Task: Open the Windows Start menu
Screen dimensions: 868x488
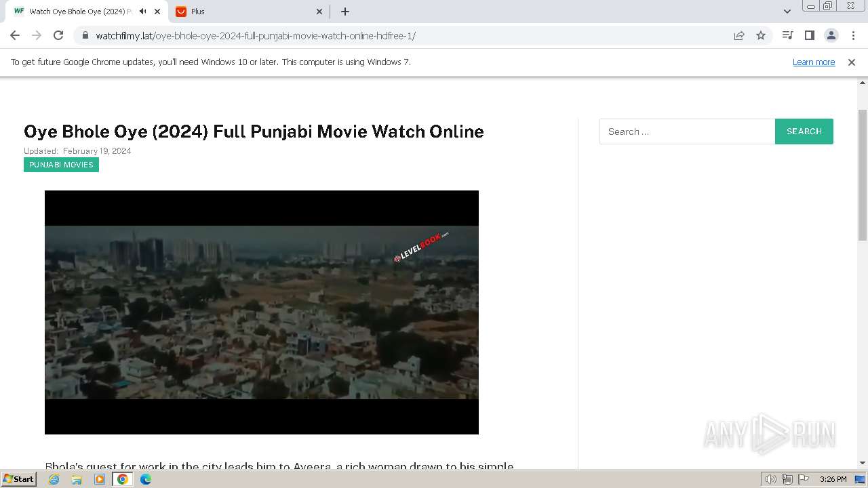Action: point(19,479)
